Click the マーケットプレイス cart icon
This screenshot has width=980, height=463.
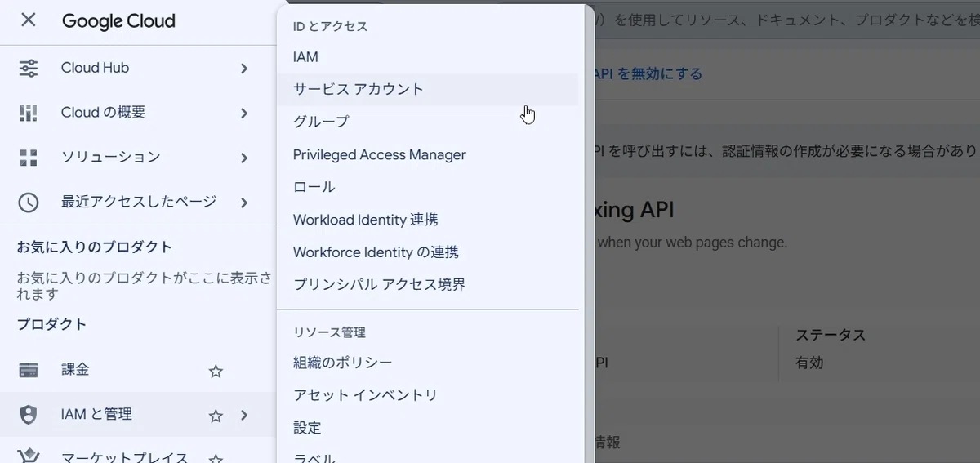pyautogui.click(x=28, y=457)
